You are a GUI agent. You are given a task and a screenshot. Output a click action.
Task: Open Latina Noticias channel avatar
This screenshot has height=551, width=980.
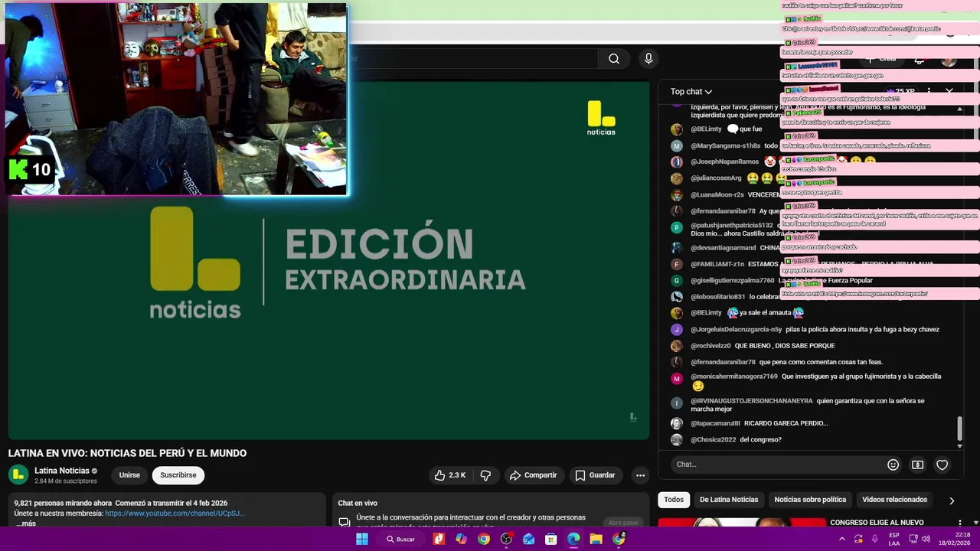pyautogui.click(x=18, y=475)
